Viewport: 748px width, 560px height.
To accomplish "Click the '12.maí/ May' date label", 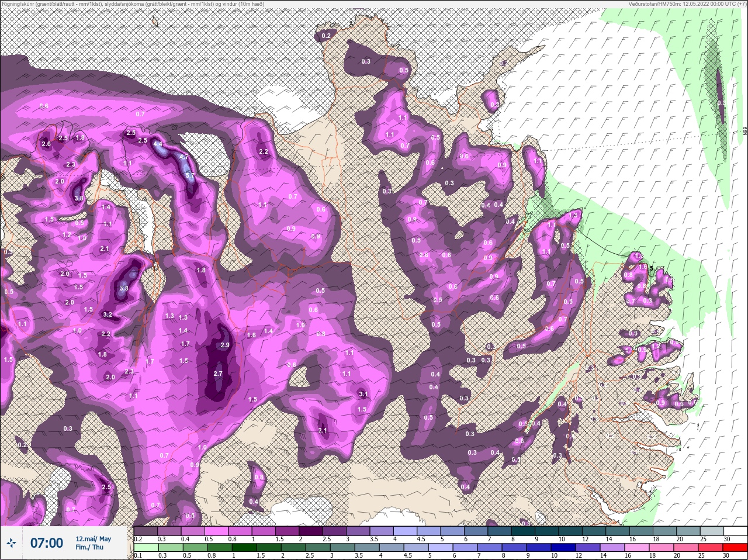I will pyautogui.click(x=93, y=539).
